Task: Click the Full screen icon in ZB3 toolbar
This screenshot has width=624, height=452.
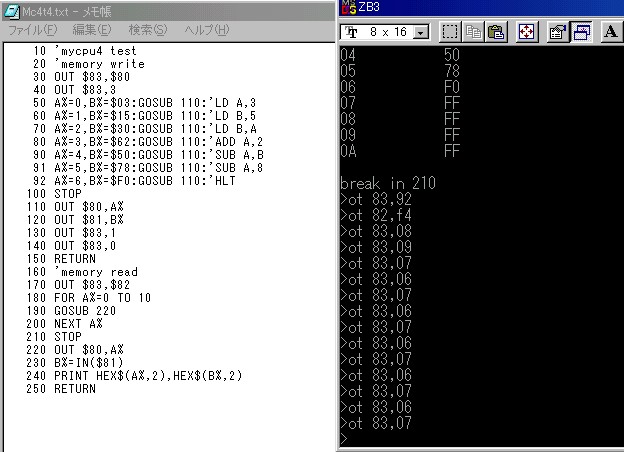Action: [x=526, y=32]
